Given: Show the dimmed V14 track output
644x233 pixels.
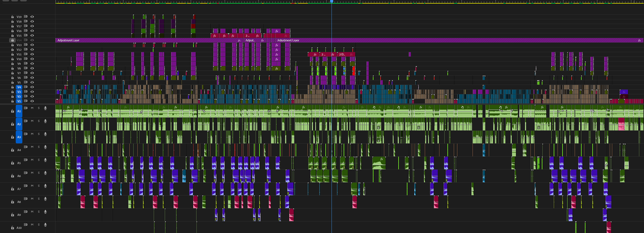Looking at the screenshot, I should (x=32, y=40).
